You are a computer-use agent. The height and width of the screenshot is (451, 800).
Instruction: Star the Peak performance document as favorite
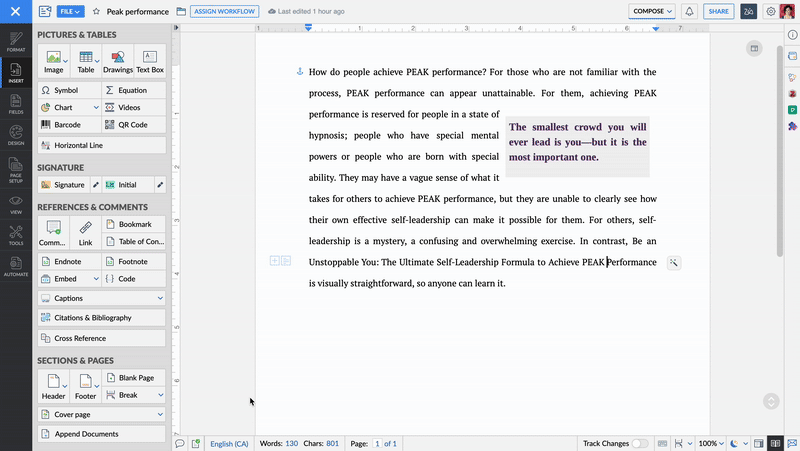[x=96, y=12]
